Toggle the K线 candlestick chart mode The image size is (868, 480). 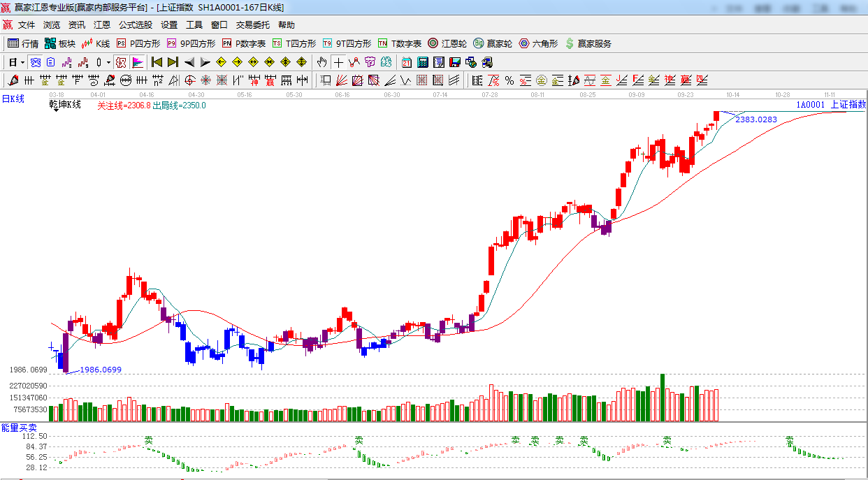95,43
